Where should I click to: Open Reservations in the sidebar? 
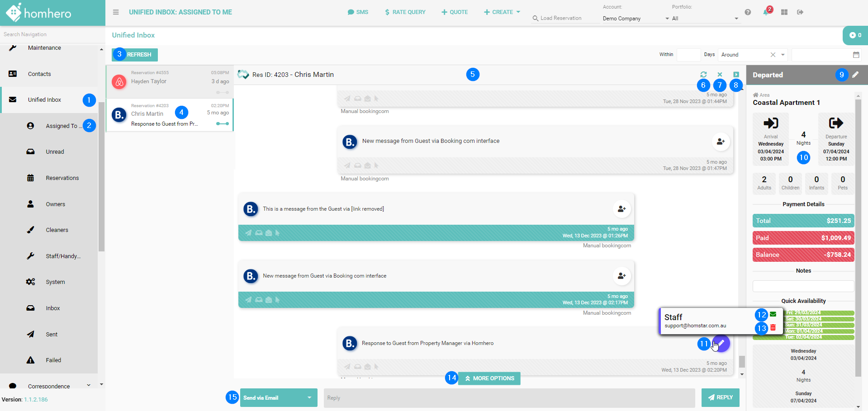coord(62,178)
